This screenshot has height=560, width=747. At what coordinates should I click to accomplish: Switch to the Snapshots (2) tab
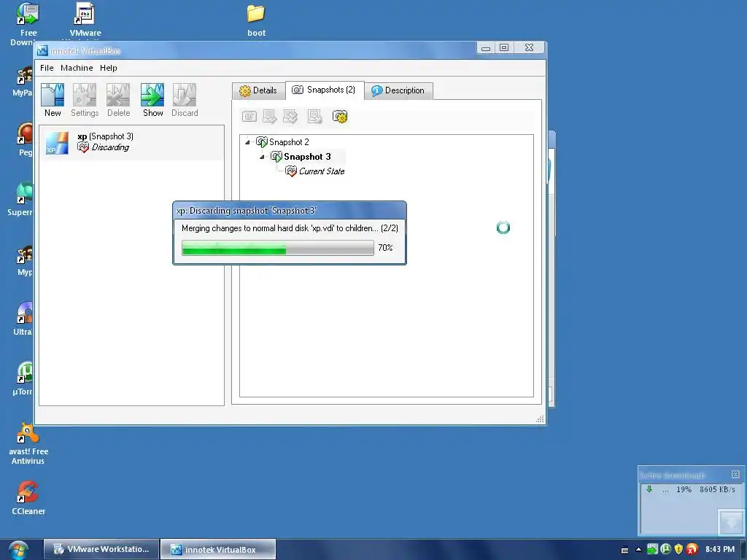[325, 90]
